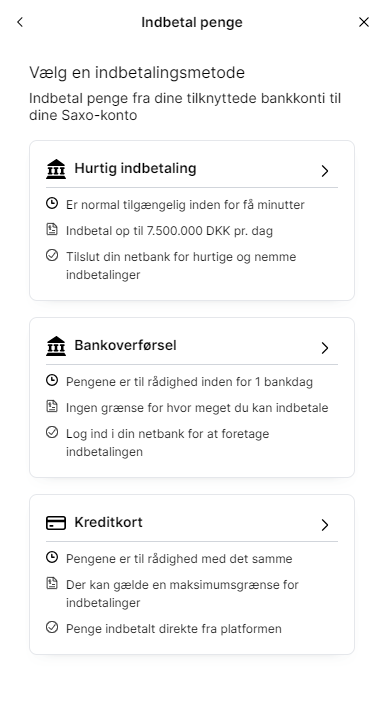Select the Bankoverførsel heading
Screen dimensions: 383x704
(125, 345)
